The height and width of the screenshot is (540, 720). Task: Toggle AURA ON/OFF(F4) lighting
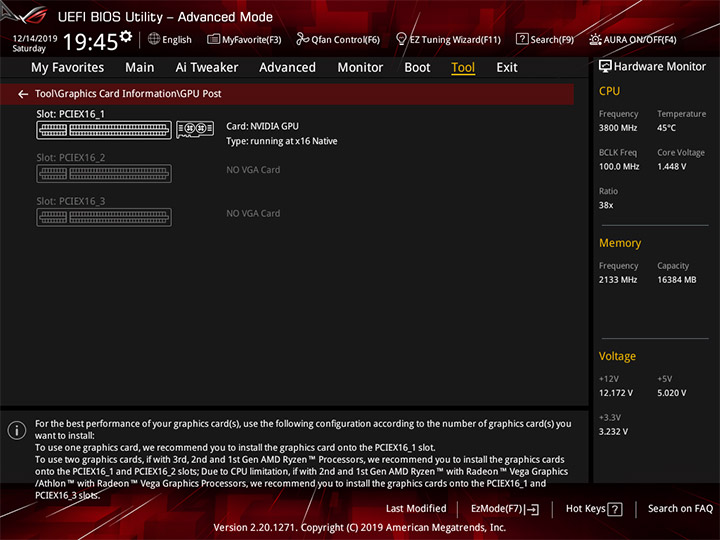pyautogui.click(x=633, y=39)
